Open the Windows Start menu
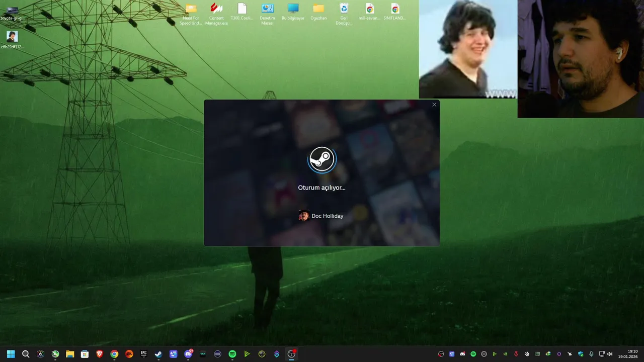This screenshot has width=644, height=362. coord(11,354)
